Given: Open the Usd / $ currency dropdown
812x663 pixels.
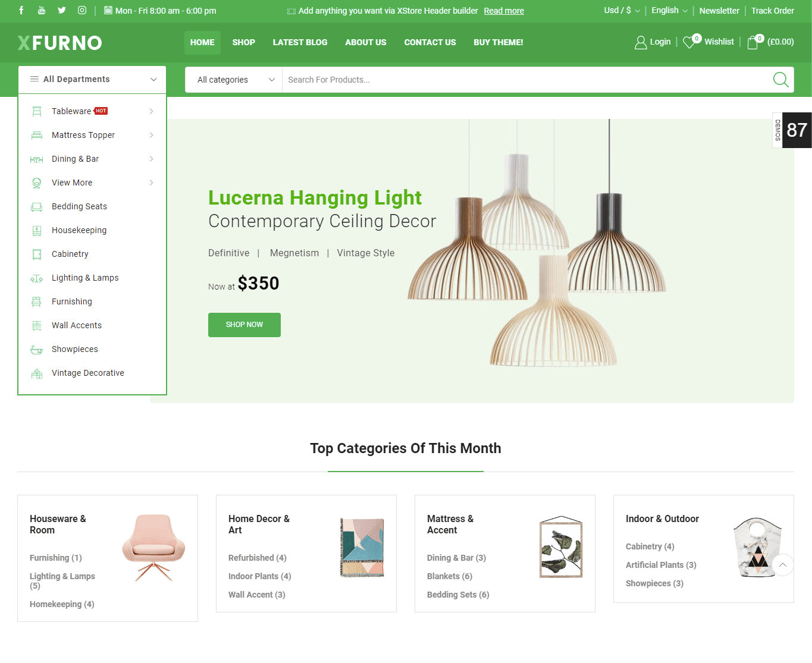Looking at the screenshot, I should tap(622, 10).
